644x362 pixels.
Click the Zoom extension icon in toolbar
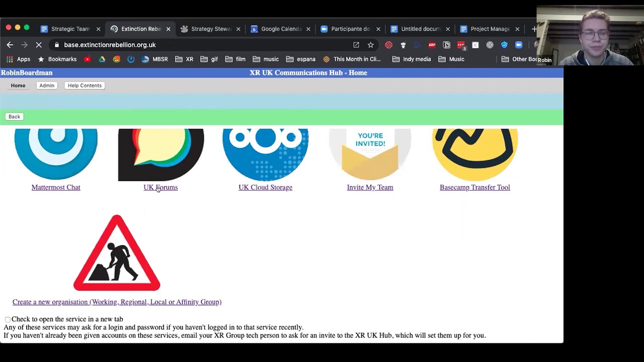(519, 45)
